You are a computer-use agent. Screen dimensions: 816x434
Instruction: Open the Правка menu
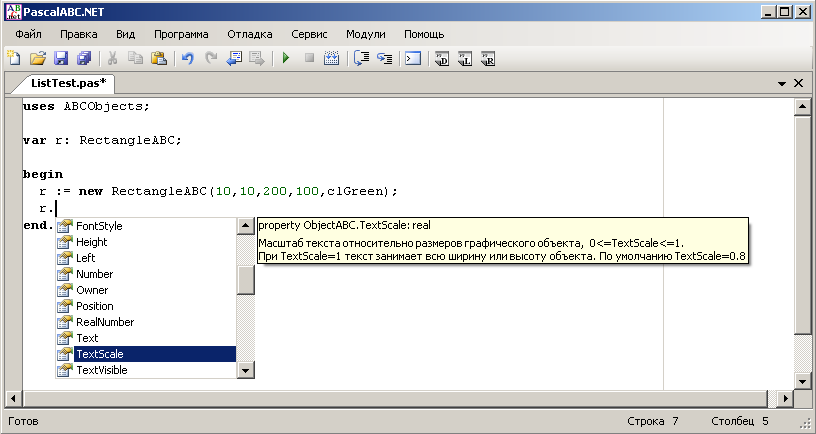point(79,34)
